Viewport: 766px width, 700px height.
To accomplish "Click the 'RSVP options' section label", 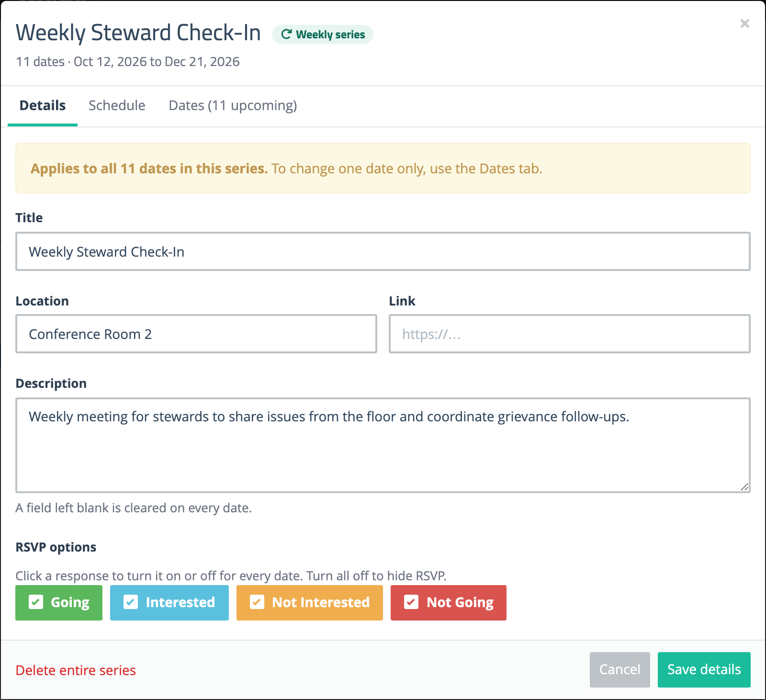I will click(56, 547).
